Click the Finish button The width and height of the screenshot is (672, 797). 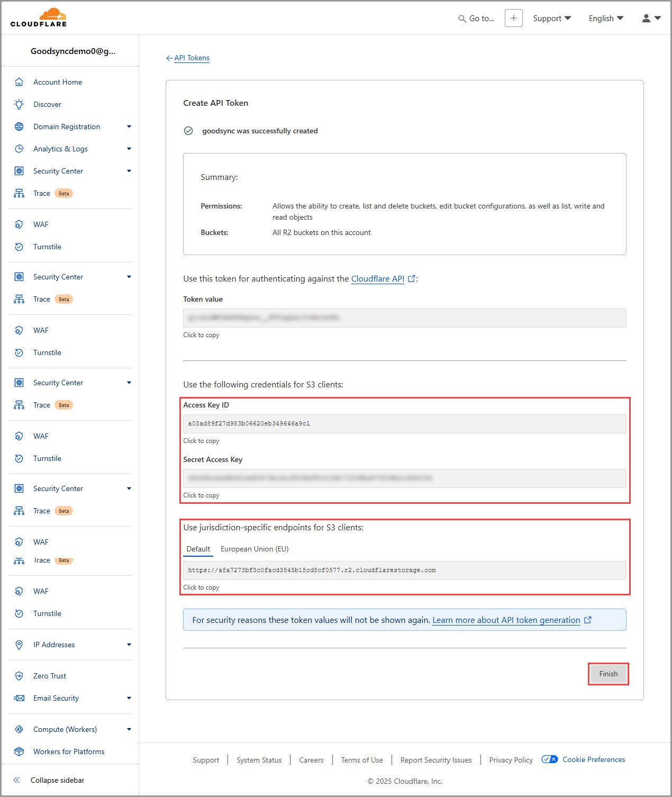pos(609,674)
